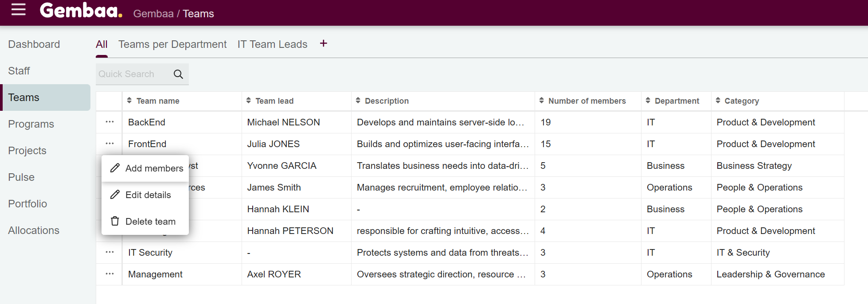Switch to Teams per Department tab
Viewport: 868px width, 304px height.
[x=172, y=44]
